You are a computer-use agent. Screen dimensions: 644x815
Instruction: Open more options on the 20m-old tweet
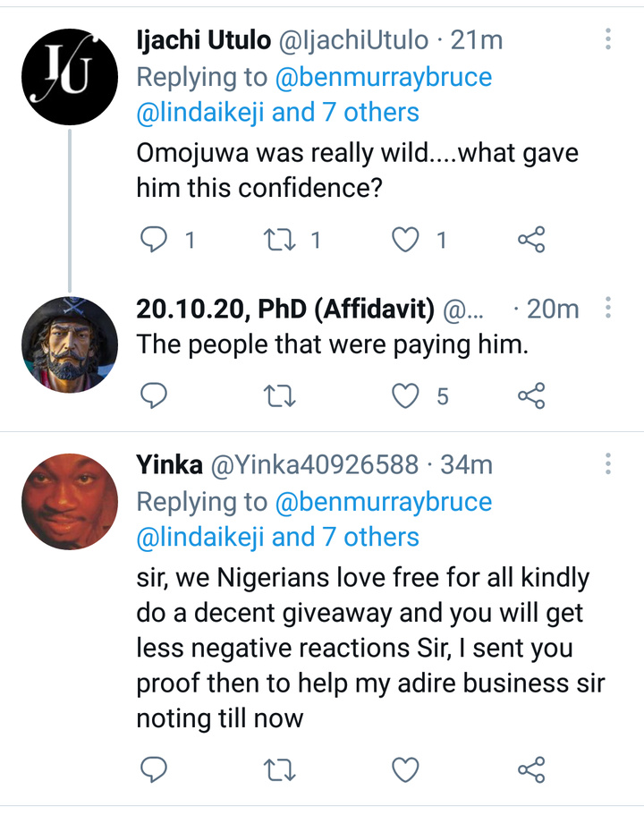(607, 308)
